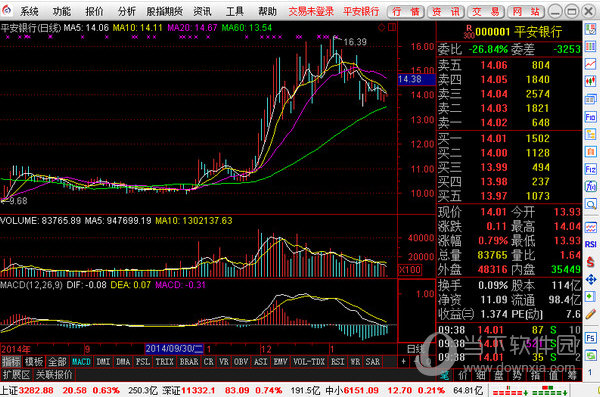Expand the 扩展区 panel
The image size is (600, 397).
[16, 375]
